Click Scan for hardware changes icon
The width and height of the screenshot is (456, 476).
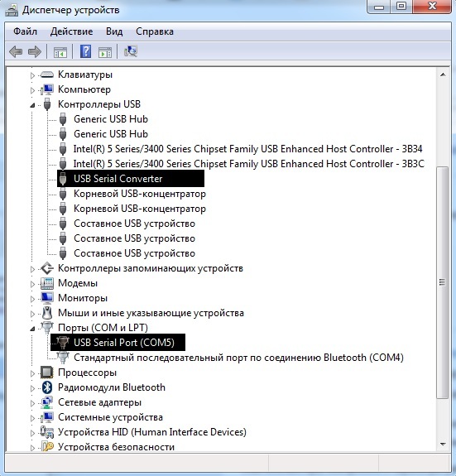point(131,51)
